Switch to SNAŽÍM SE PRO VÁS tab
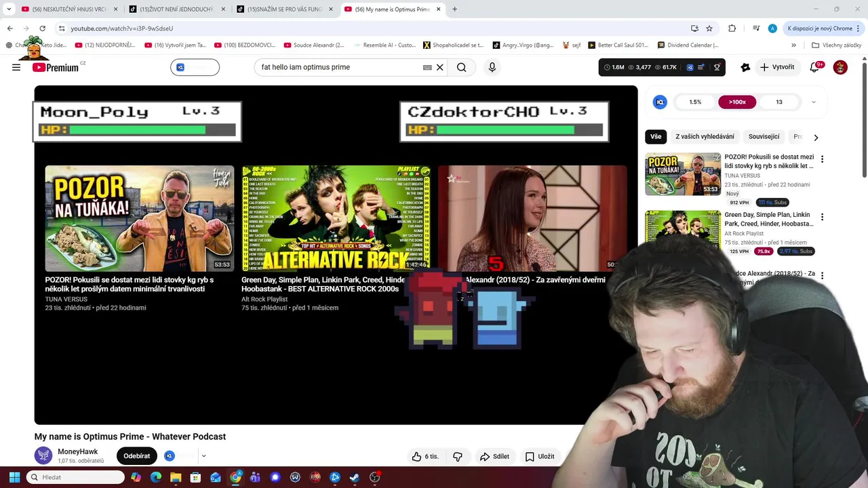868x488 pixels. pyautogui.click(x=284, y=9)
